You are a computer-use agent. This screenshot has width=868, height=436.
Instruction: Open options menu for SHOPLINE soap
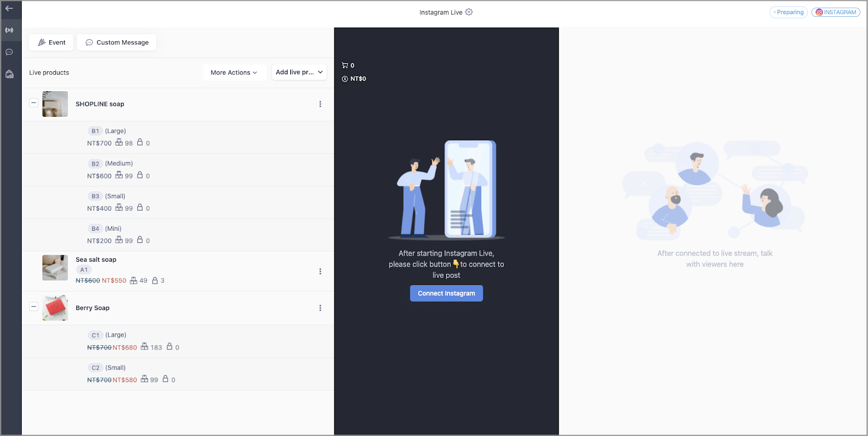pyautogui.click(x=320, y=104)
